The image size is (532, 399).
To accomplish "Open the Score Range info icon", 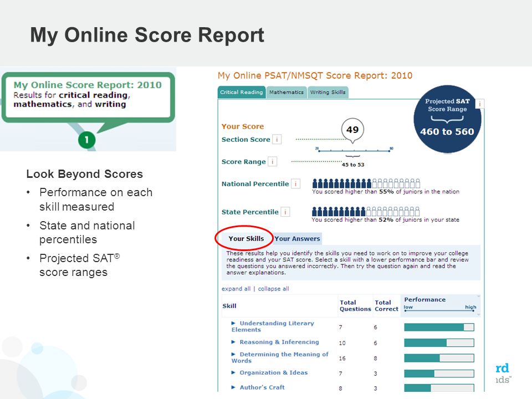I will coord(273,161).
